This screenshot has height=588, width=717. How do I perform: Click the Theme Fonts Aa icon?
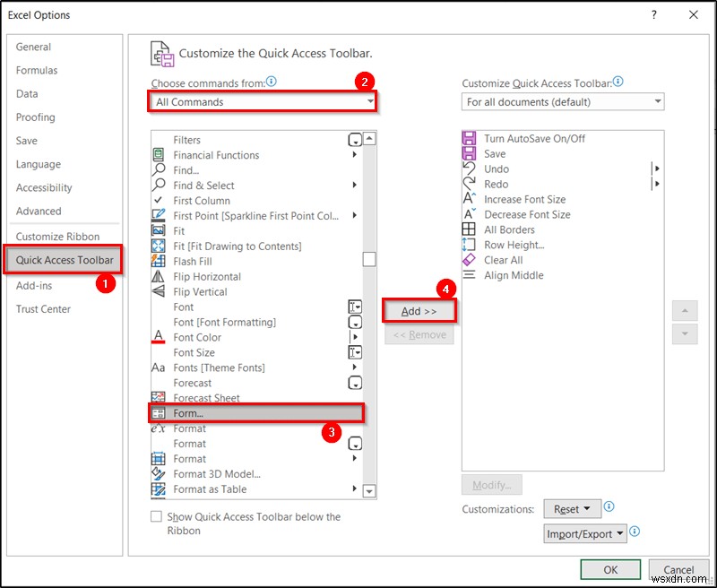pos(159,367)
